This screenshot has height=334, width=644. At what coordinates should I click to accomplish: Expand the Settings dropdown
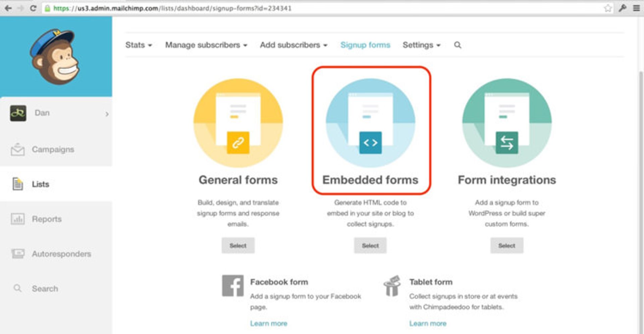(x=421, y=45)
